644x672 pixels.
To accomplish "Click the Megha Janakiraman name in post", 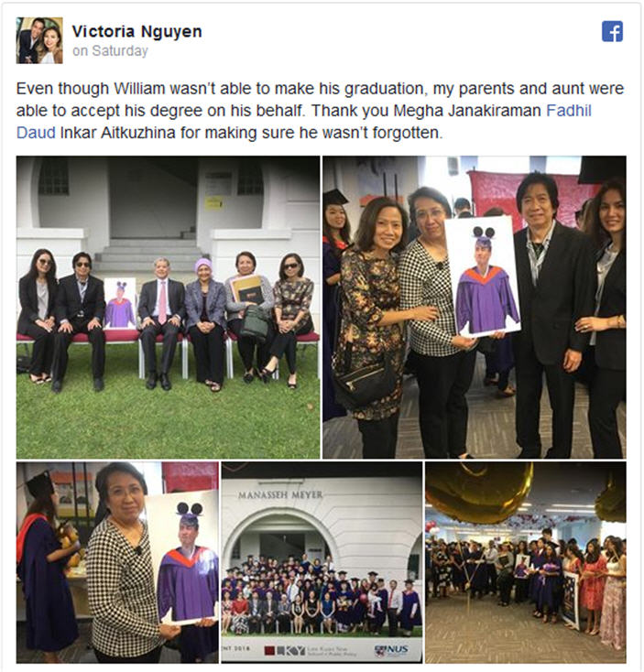I will (467, 111).
